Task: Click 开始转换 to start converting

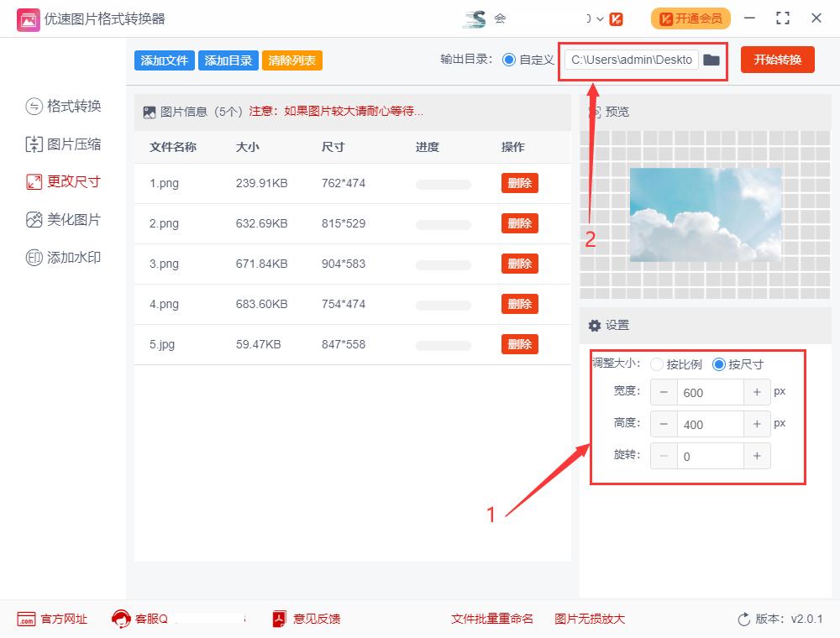Action: click(x=777, y=60)
